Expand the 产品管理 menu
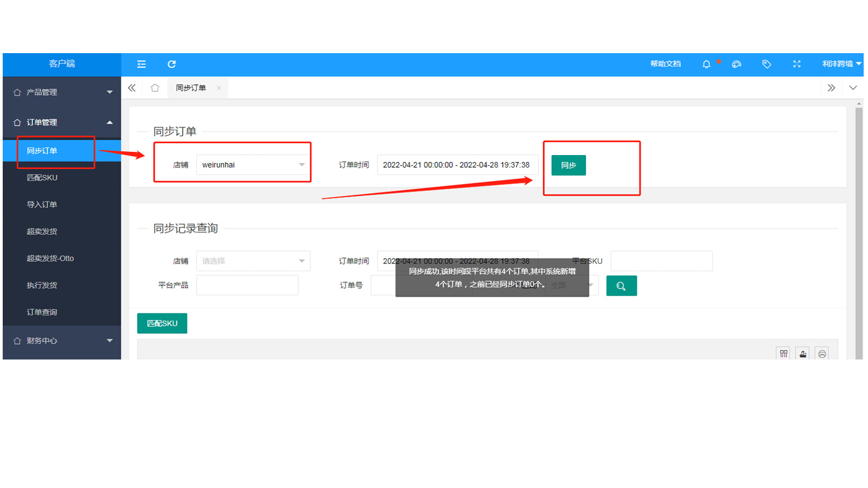Viewport: 868px width, 488px height. coord(62,92)
